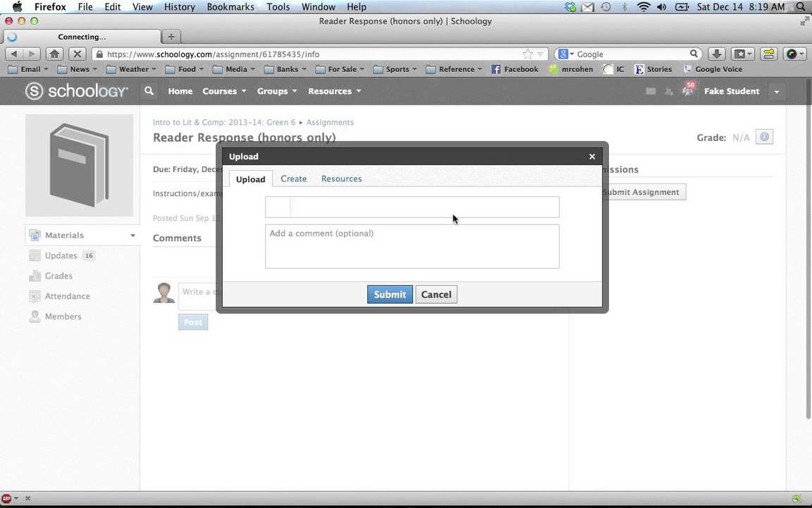
Task: Open the View menu
Action: coord(142,7)
